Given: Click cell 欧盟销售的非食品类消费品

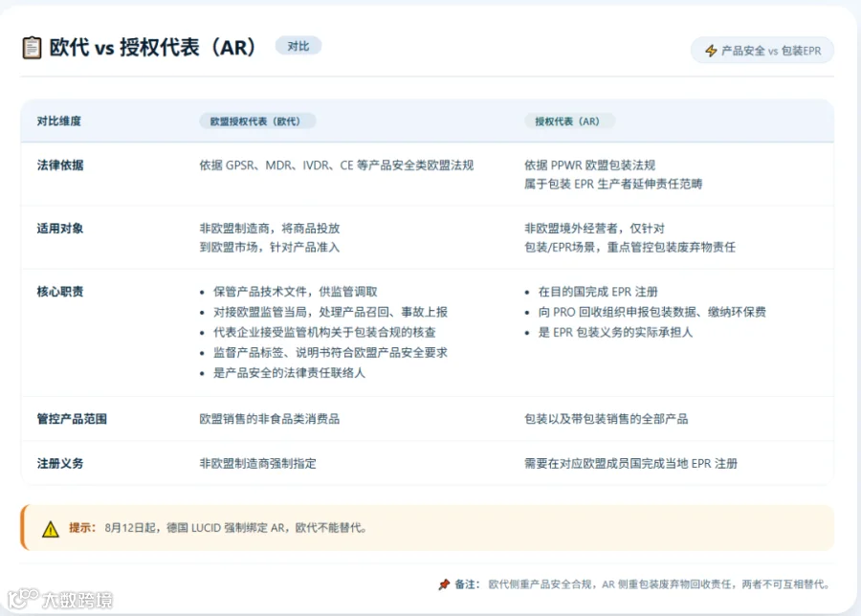Looking at the screenshot, I should click(x=270, y=419).
